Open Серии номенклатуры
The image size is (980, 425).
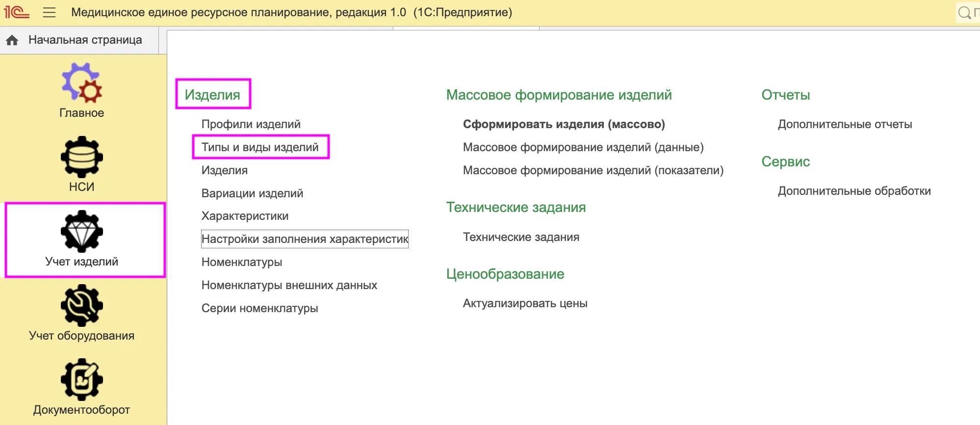coord(259,308)
